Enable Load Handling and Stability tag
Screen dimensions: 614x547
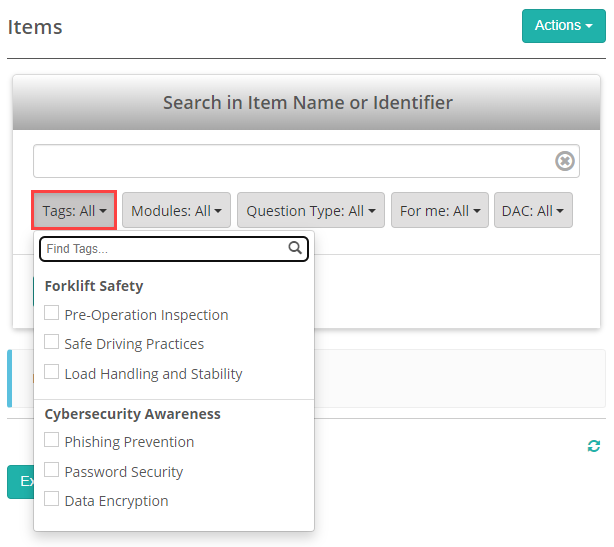point(52,373)
